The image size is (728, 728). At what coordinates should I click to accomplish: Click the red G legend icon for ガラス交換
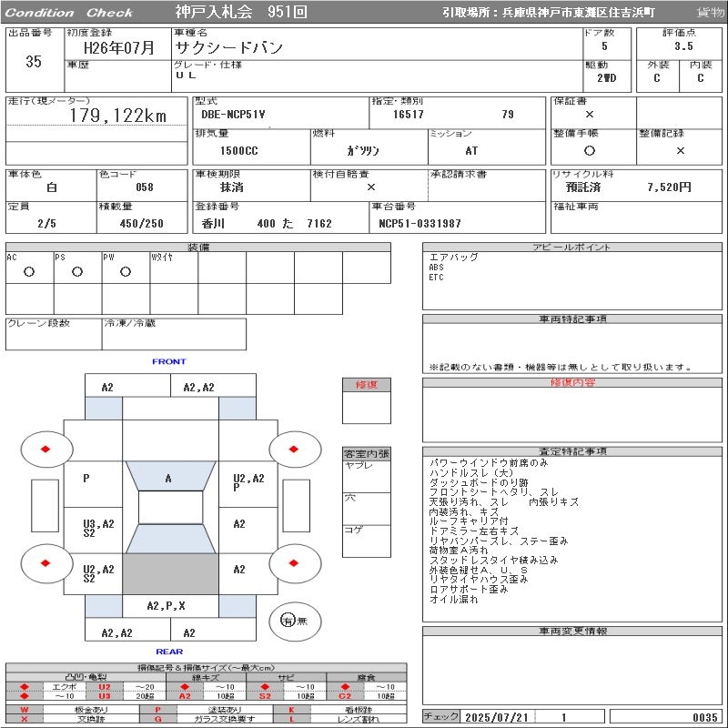tap(157, 719)
